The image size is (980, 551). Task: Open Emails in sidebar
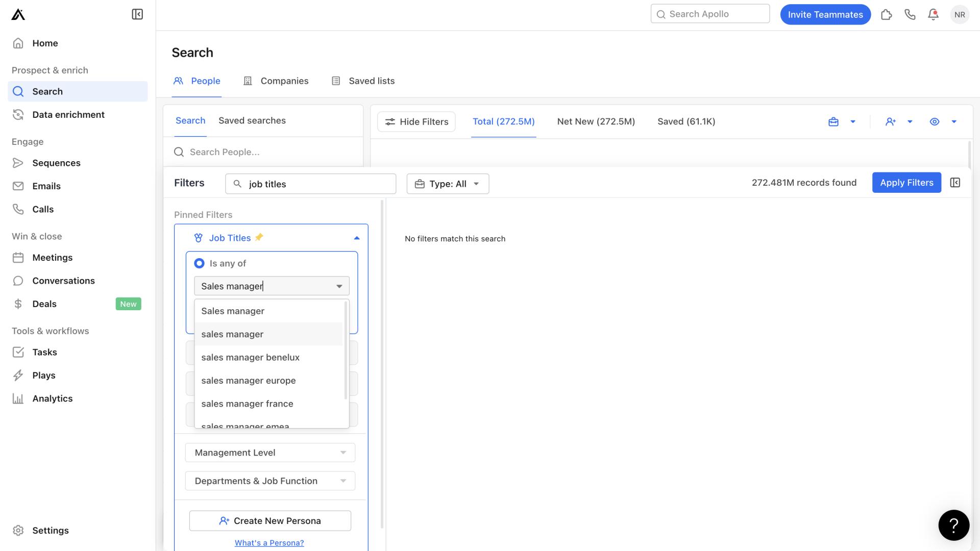(x=78, y=186)
